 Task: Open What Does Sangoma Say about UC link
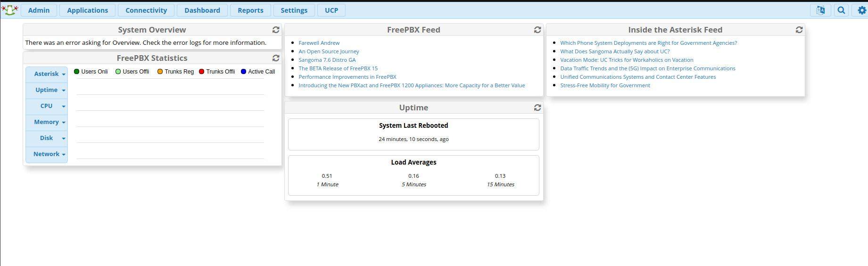coord(615,51)
